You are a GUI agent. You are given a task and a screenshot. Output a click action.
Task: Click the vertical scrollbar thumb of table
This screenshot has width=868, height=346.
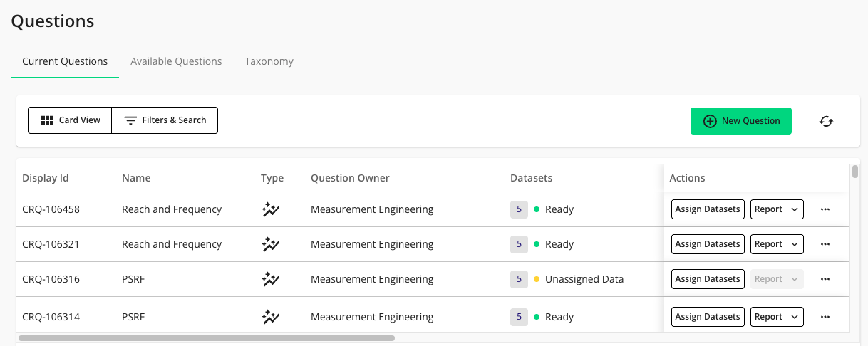[855, 172]
